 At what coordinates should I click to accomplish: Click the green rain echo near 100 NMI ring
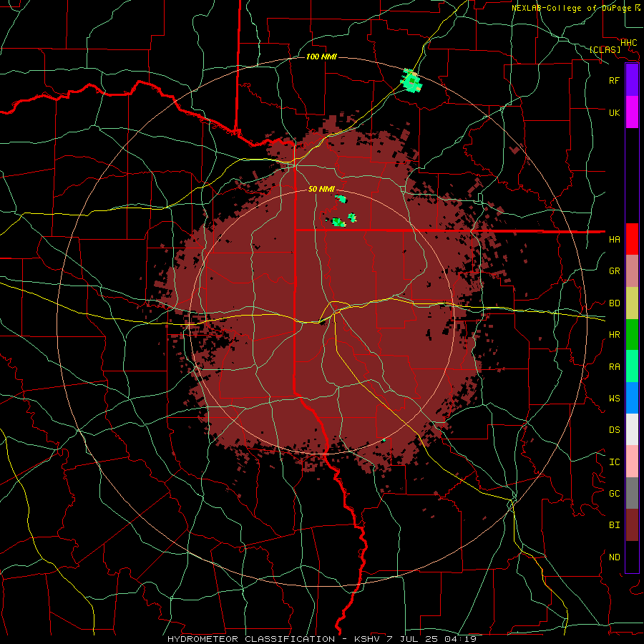coord(411,81)
